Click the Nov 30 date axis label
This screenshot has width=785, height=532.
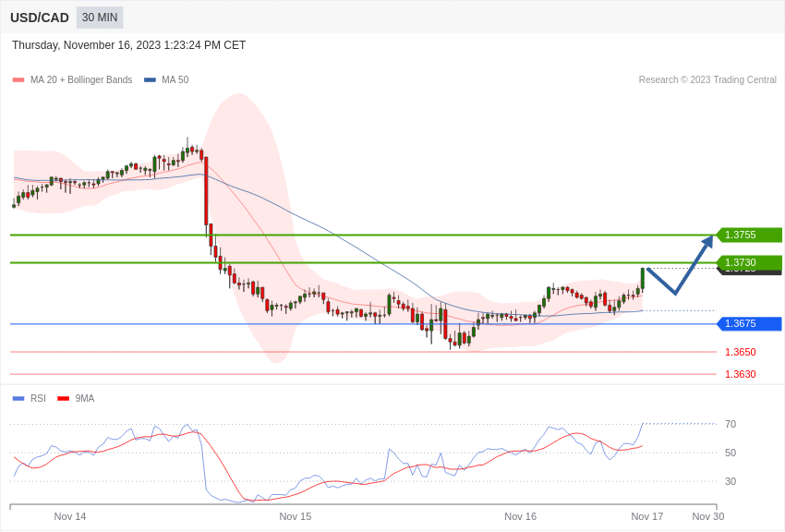click(708, 516)
